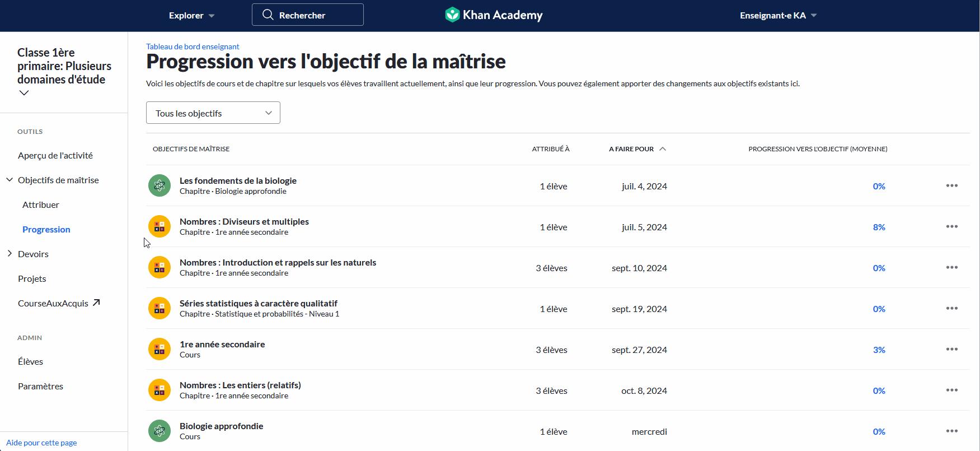Open the Explorer dropdown menu
The width and height of the screenshot is (980, 451).
[191, 16]
